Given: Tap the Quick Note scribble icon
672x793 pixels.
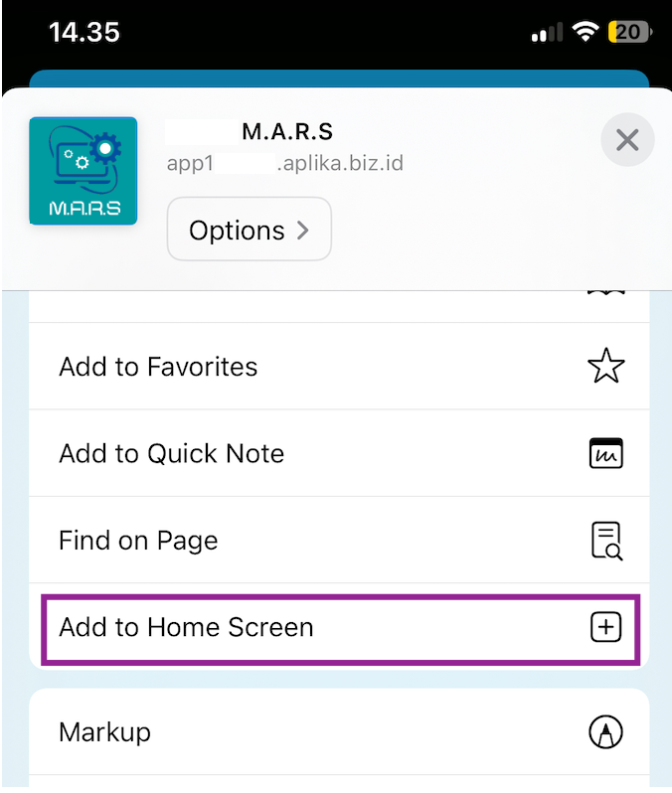Looking at the screenshot, I should click(605, 453).
